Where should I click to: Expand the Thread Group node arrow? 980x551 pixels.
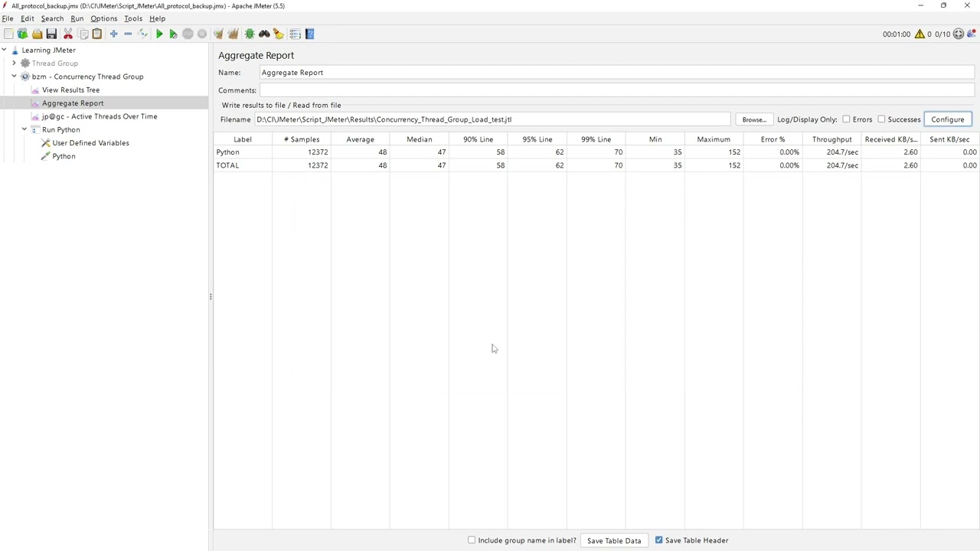[14, 63]
